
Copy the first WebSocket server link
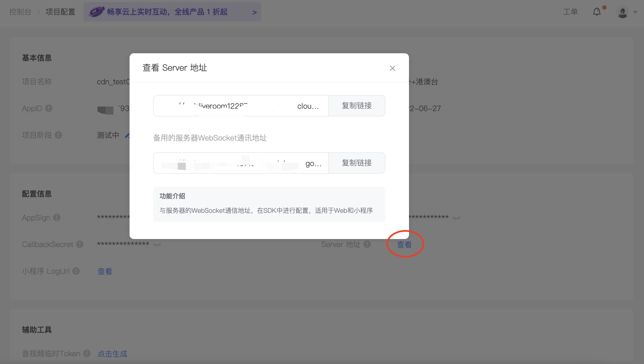point(357,106)
